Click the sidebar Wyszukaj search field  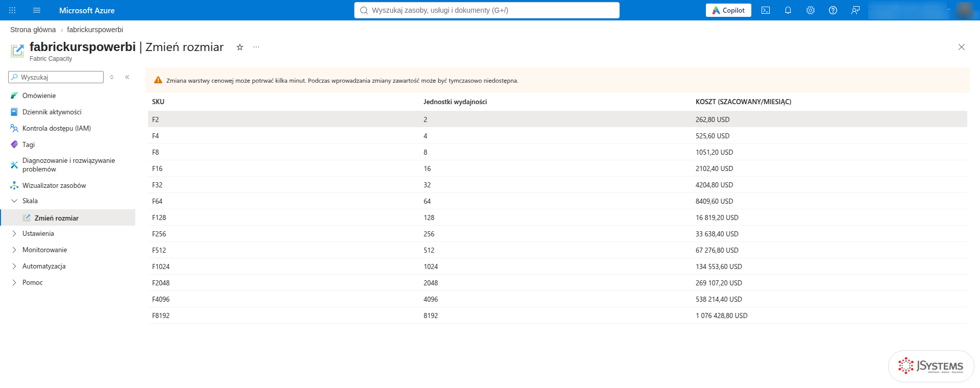56,77
